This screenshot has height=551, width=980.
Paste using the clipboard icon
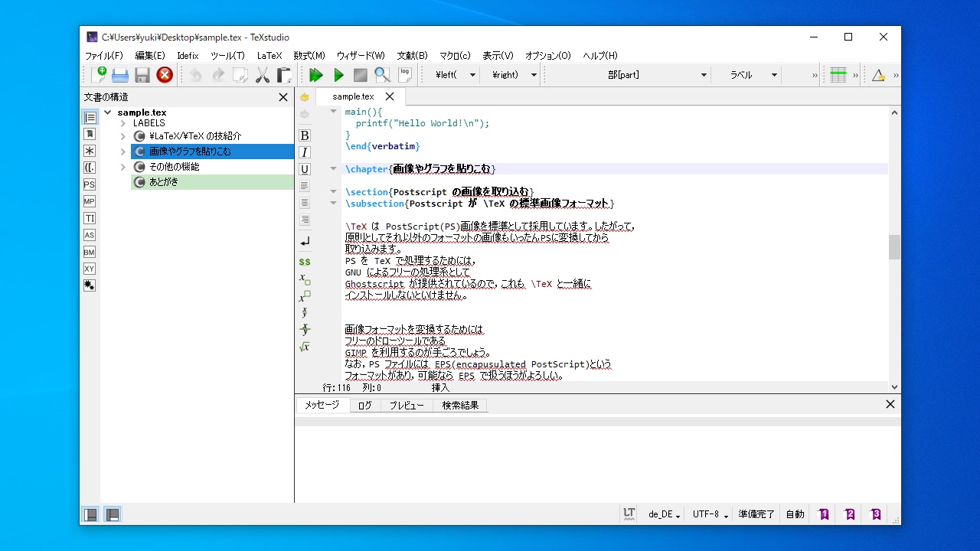[x=284, y=75]
